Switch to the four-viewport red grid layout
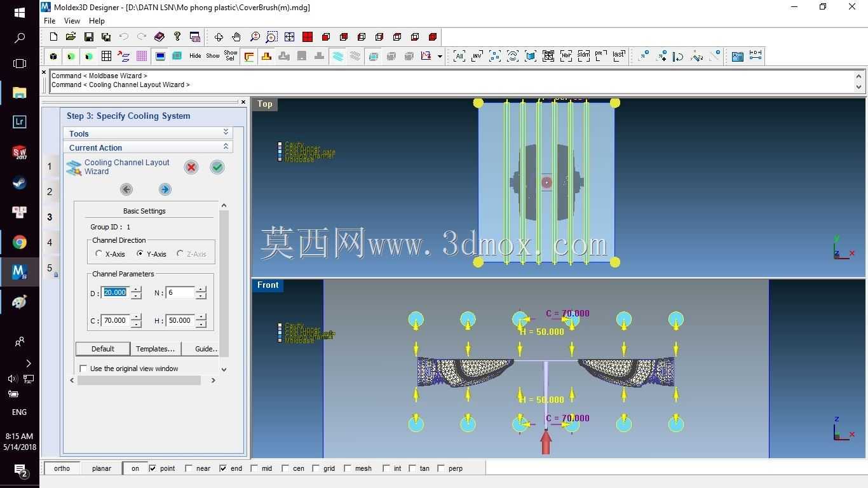Image resolution: width=868 pixels, height=488 pixels. point(308,37)
